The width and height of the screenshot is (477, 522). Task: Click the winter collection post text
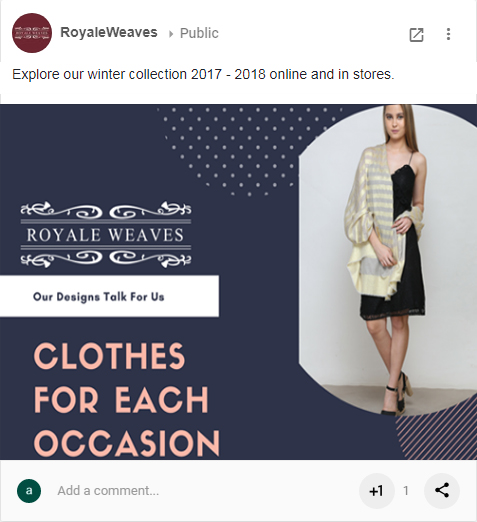coord(203,74)
